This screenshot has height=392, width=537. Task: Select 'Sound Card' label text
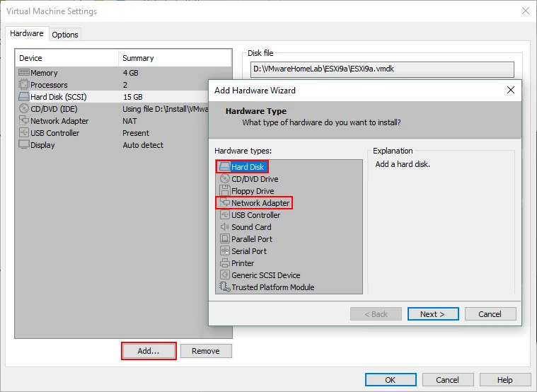click(251, 227)
